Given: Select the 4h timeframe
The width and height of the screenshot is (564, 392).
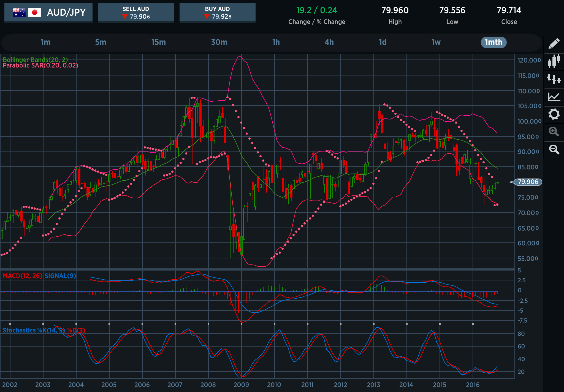Looking at the screenshot, I should (329, 42).
